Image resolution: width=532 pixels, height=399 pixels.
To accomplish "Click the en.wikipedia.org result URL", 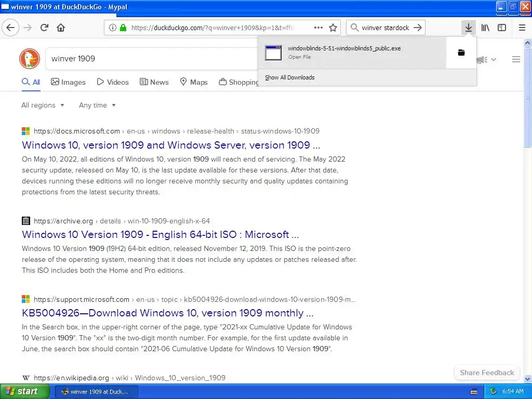I will [x=129, y=378].
